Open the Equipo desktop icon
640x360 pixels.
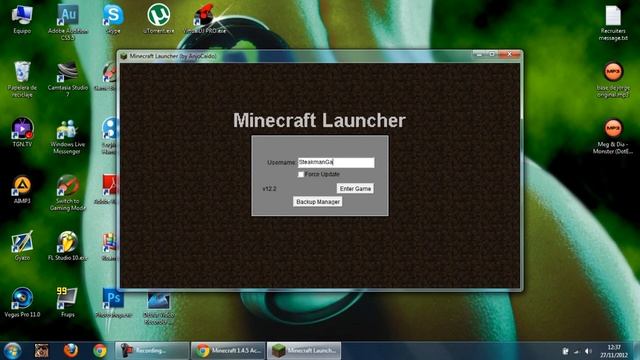(22, 19)
